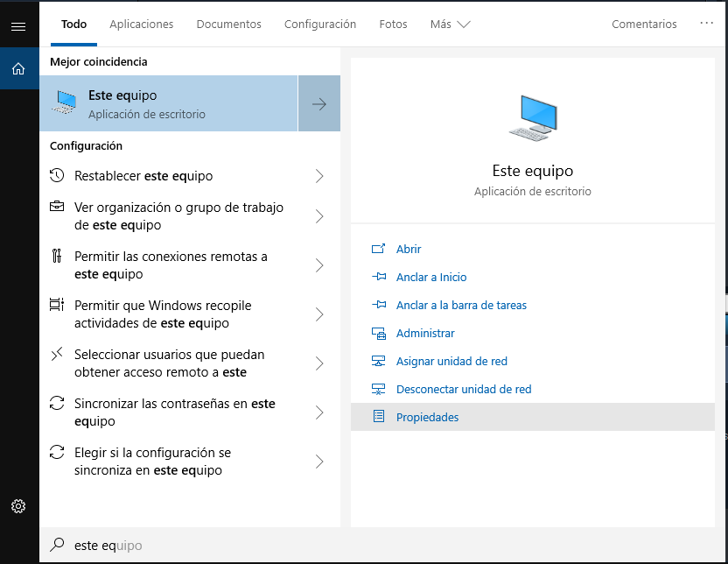Viewport: 728px width, 564px height.
Task: Open the hamburger menu in sidebar
Action: click(x=18, y=26)
